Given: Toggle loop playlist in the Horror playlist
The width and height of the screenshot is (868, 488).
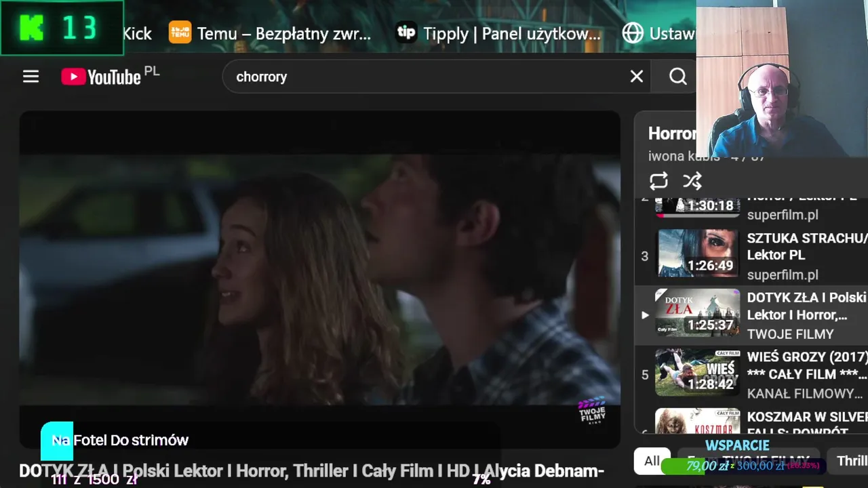Looking at the screenshot, I should pos(658,181).
